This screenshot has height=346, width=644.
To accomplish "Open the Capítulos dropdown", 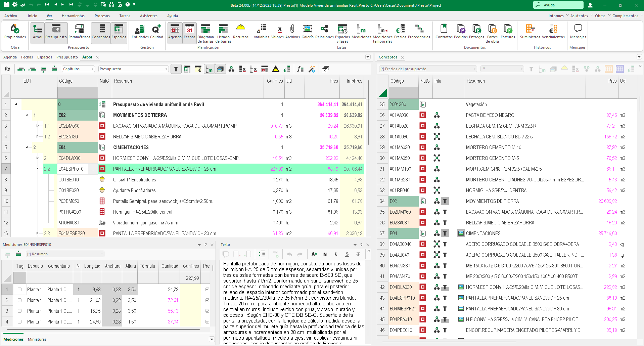I will click(79, 69).
